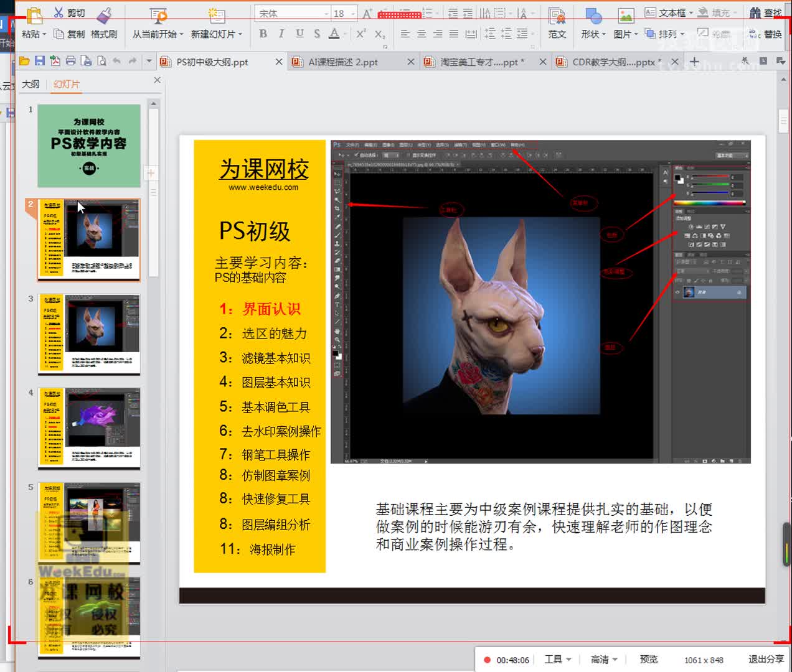Open a new document tab with plus
This screenshot has width=792, height=672.
[694, 62]
